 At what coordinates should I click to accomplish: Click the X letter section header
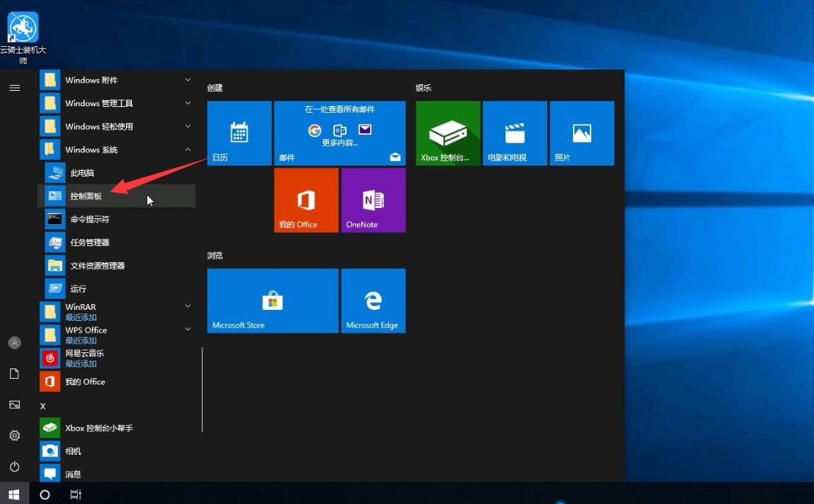pyautogui.click(x=42, y=406)
